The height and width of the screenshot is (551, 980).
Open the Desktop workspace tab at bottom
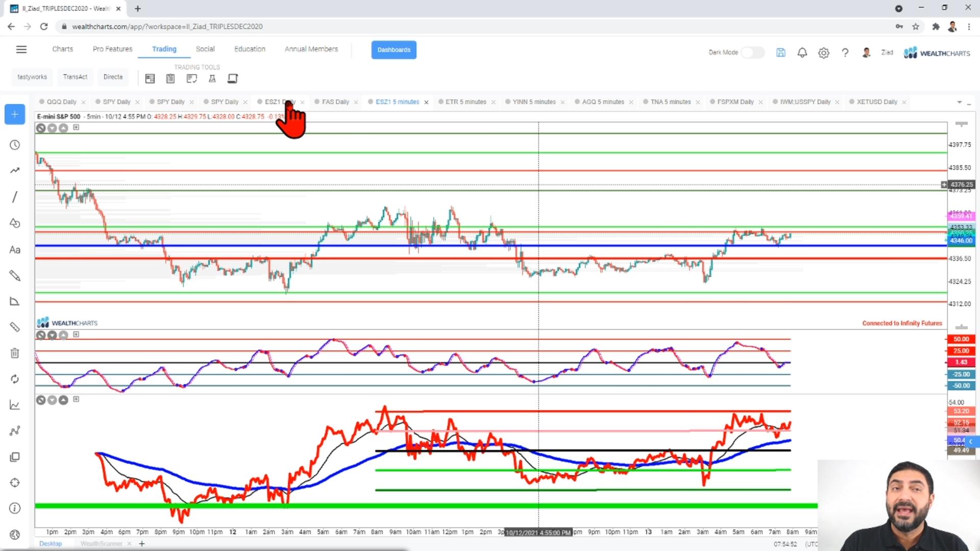click(x=51, y=544)
